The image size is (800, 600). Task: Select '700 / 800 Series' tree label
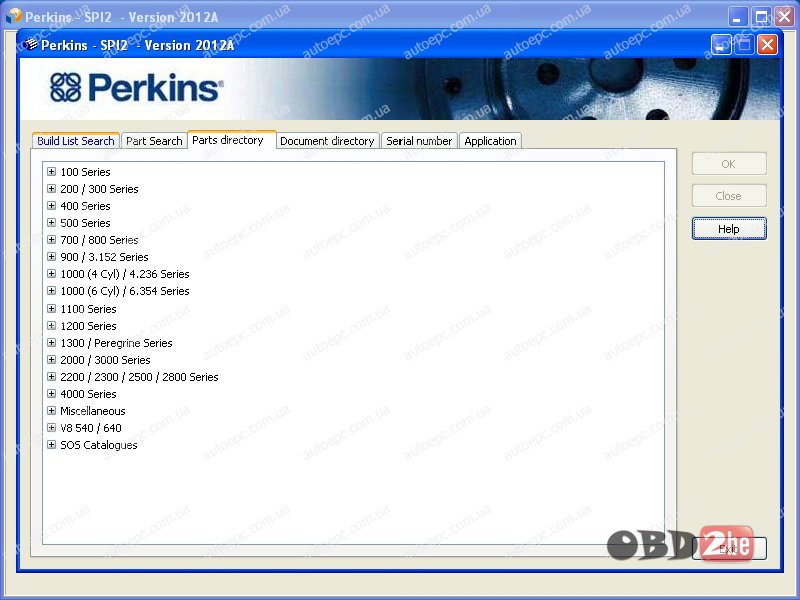coord(99,240)
